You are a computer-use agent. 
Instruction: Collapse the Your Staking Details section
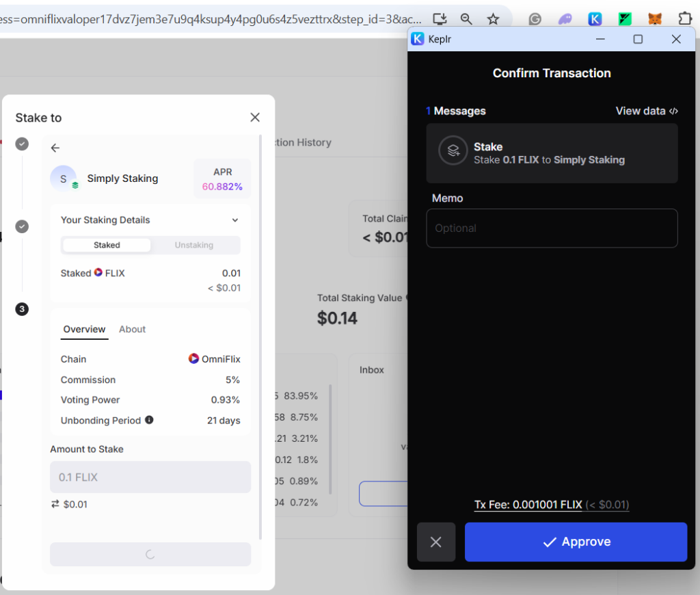tap(235, 220)
